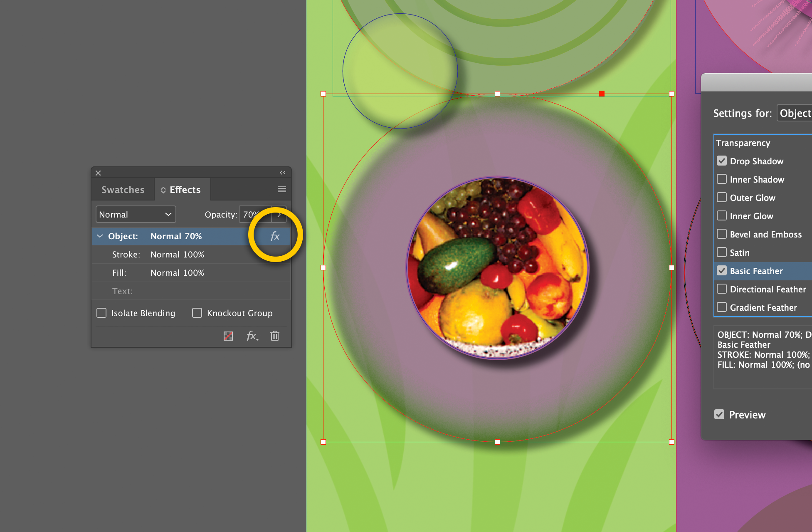Click the middle-right selection handle
This screenshot has height=532, width=812.
671,268
